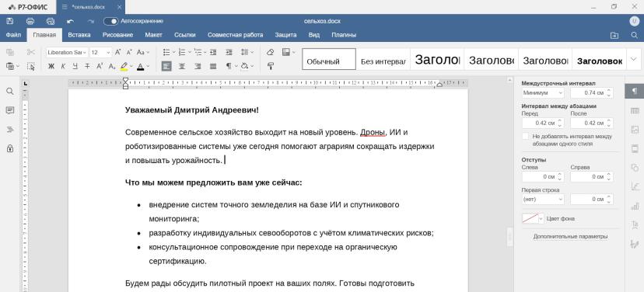This screenshot has width=644, height=292.
Task: Open the Минимум line spacing type dropdown
Action: 543,93
